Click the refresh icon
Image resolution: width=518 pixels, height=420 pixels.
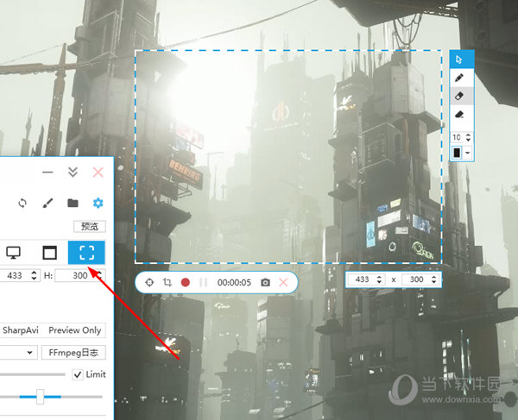coord(23,203)
